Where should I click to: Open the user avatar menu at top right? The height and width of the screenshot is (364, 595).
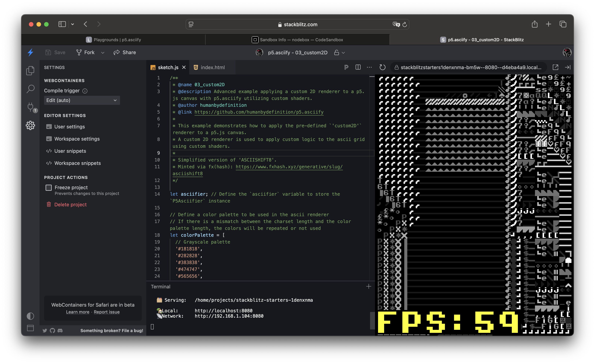click(x=567, y=52)
